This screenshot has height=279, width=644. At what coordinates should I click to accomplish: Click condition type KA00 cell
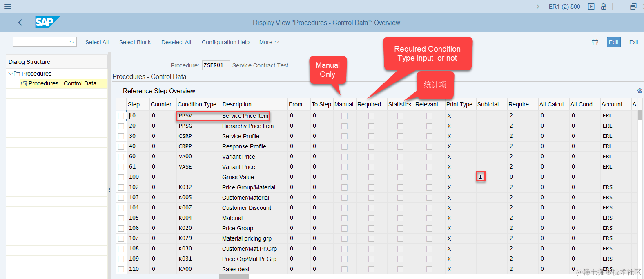pyautogui.click(x=198, y=269)
